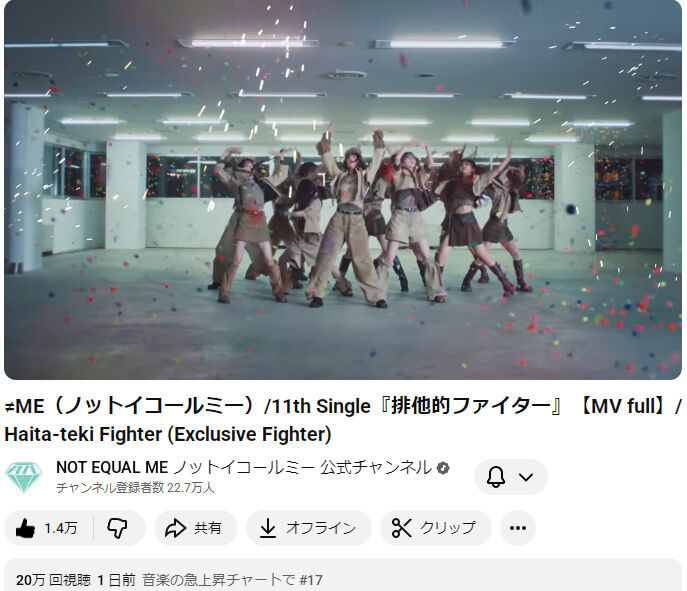Expand the description box showing 20万 回視聴

(343, 575)
